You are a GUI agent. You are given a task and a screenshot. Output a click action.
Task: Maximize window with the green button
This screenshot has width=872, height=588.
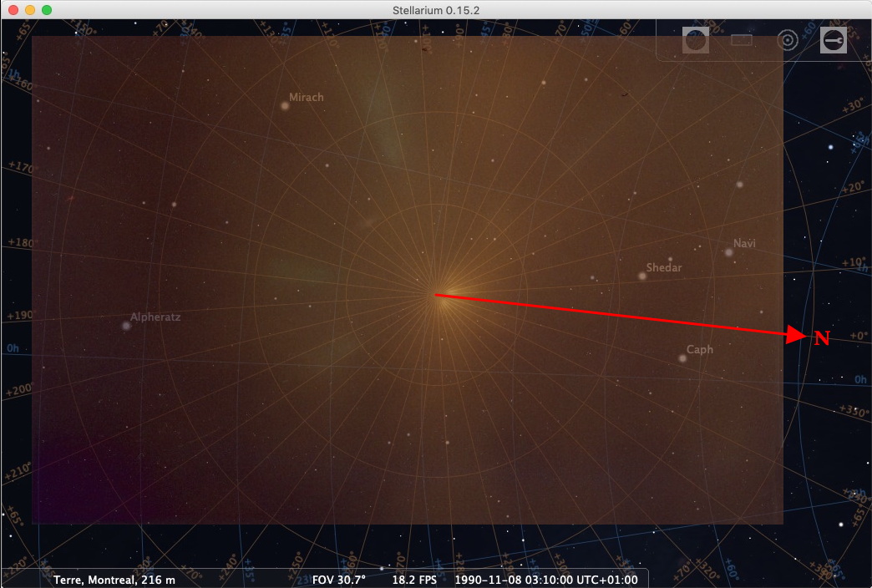click(47, 10)
